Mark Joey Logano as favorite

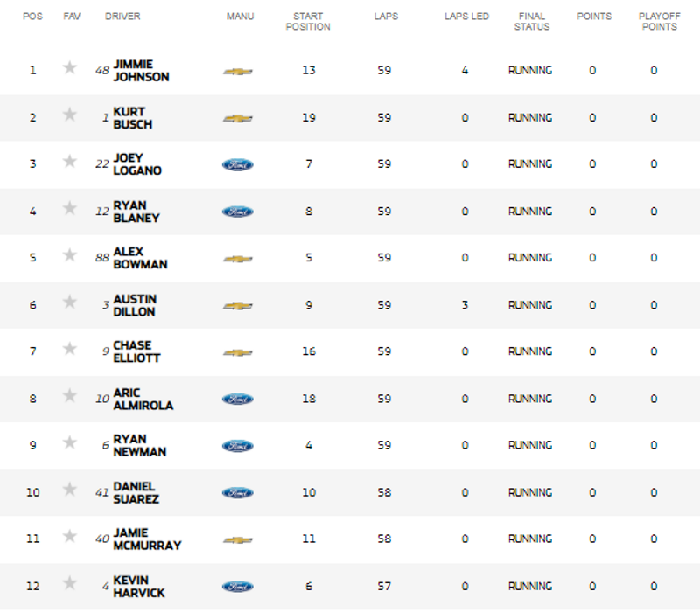(70, 161)
